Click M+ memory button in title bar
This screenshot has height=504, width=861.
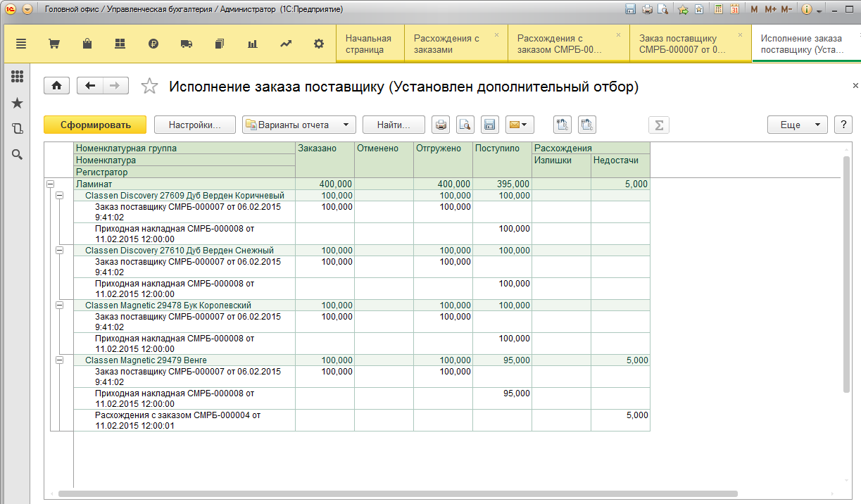click(x=770, y=9)
